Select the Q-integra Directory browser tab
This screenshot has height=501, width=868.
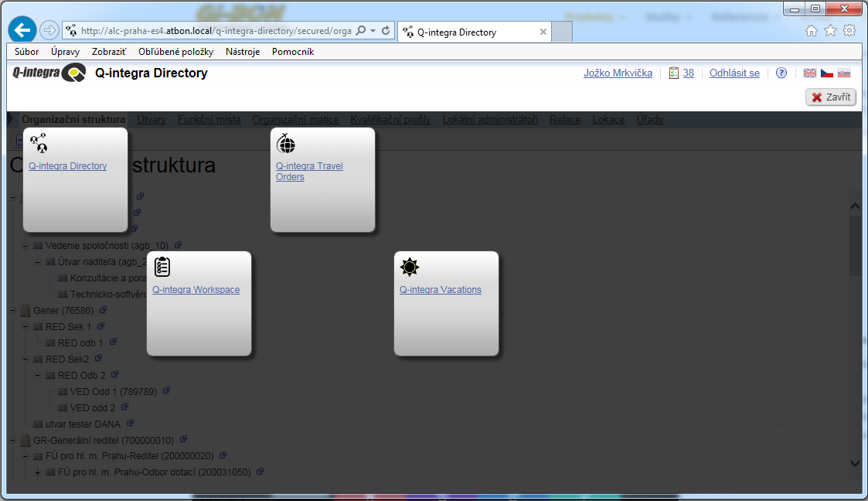click(475, 32)
